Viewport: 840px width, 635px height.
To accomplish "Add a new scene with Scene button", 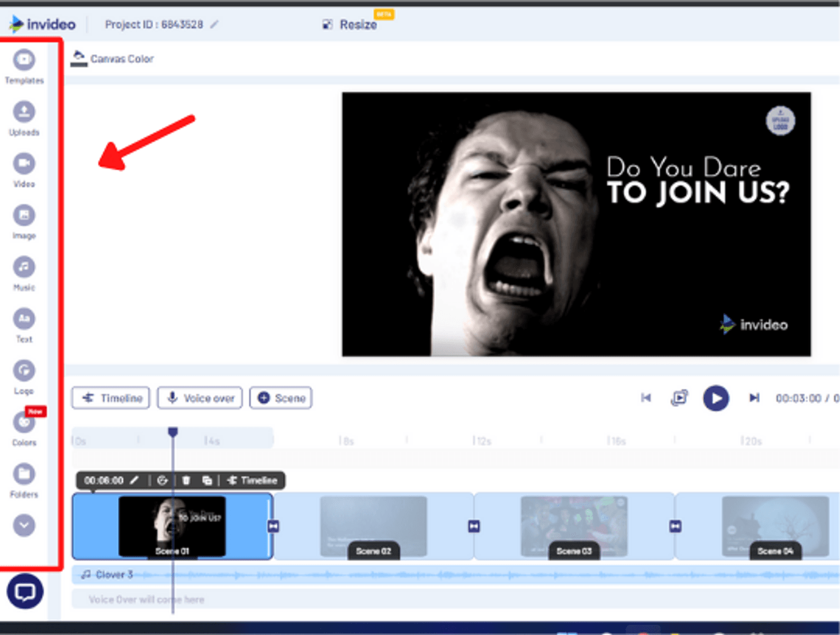I will (281, 398).
